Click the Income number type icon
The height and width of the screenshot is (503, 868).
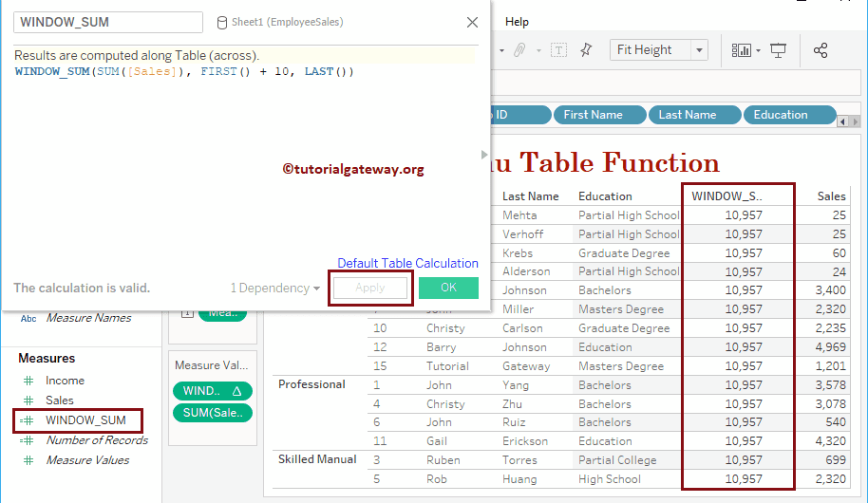click(28, 381)
